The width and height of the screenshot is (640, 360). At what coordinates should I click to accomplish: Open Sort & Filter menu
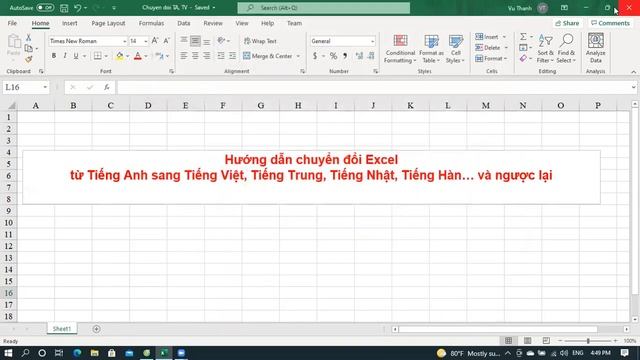(x=545, y=49)
